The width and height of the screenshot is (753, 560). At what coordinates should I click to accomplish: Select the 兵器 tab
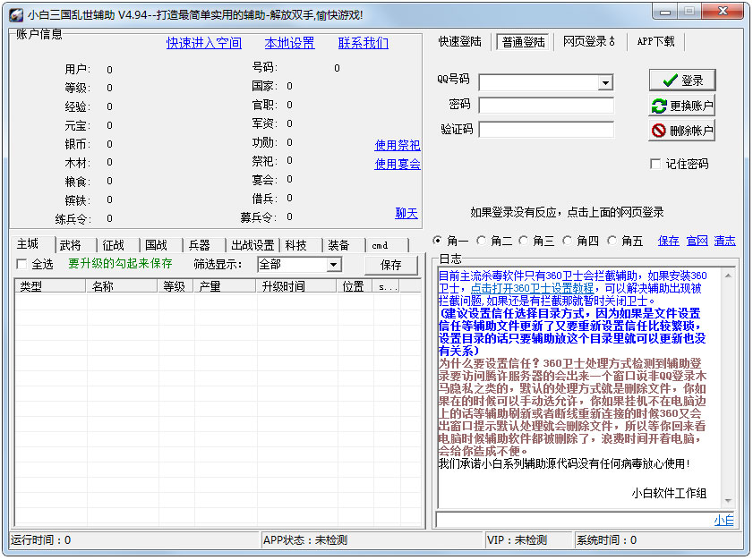(199, 246)
